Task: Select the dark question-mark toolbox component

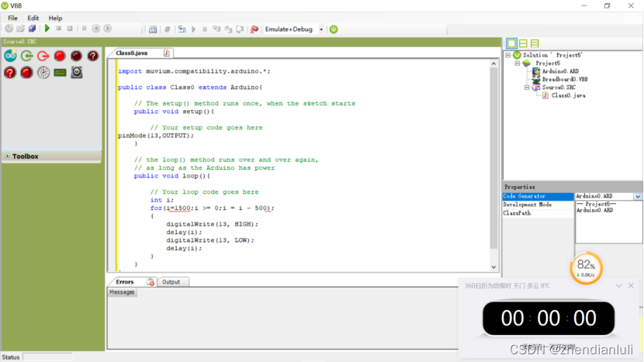Action: pyautogui.click(x=93, y=56)
